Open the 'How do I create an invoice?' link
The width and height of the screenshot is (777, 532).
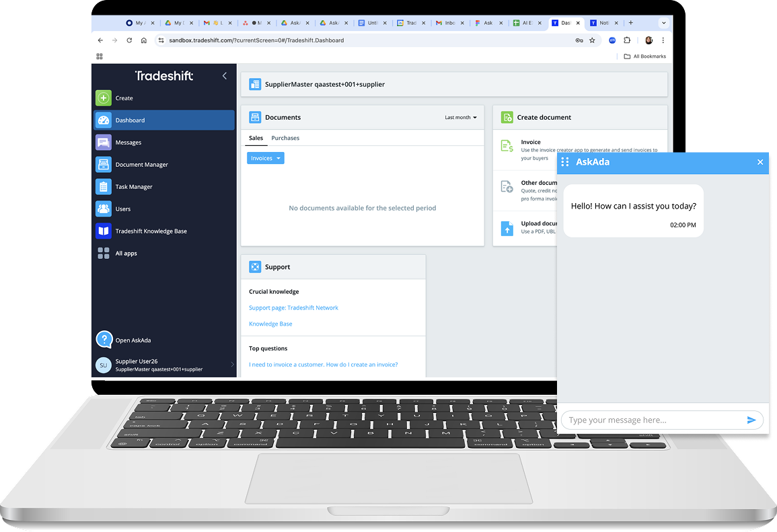click(323, 365)
